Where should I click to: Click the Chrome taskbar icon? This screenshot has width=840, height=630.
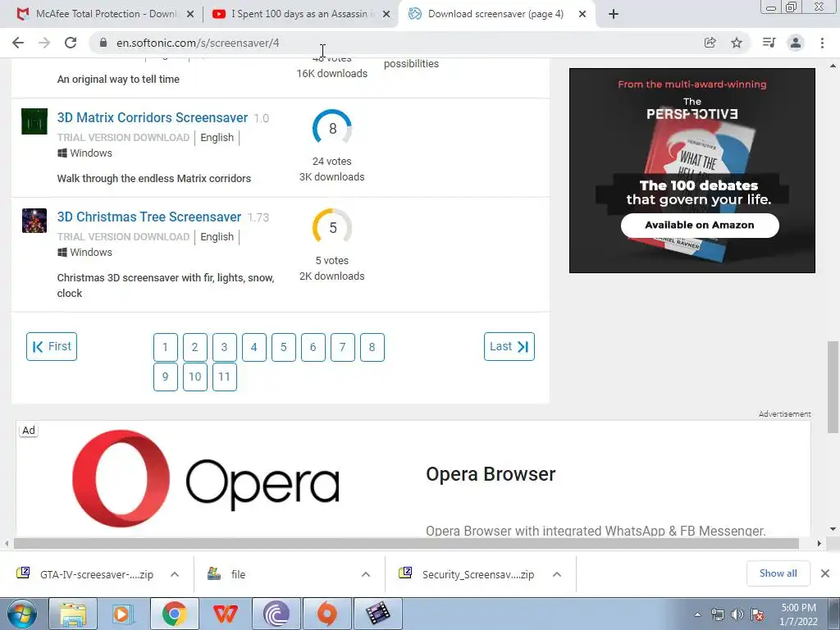coord(175,614)
